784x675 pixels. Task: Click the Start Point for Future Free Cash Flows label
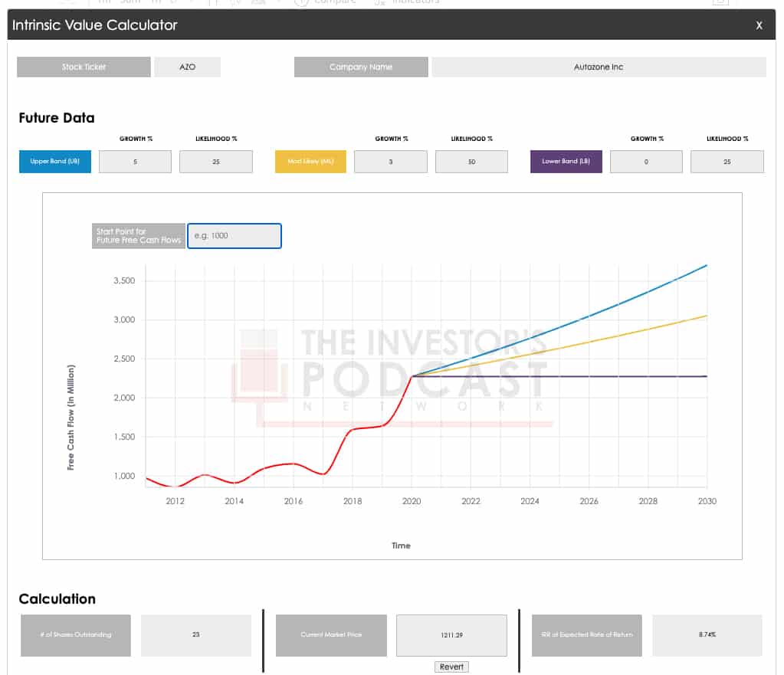139,236
